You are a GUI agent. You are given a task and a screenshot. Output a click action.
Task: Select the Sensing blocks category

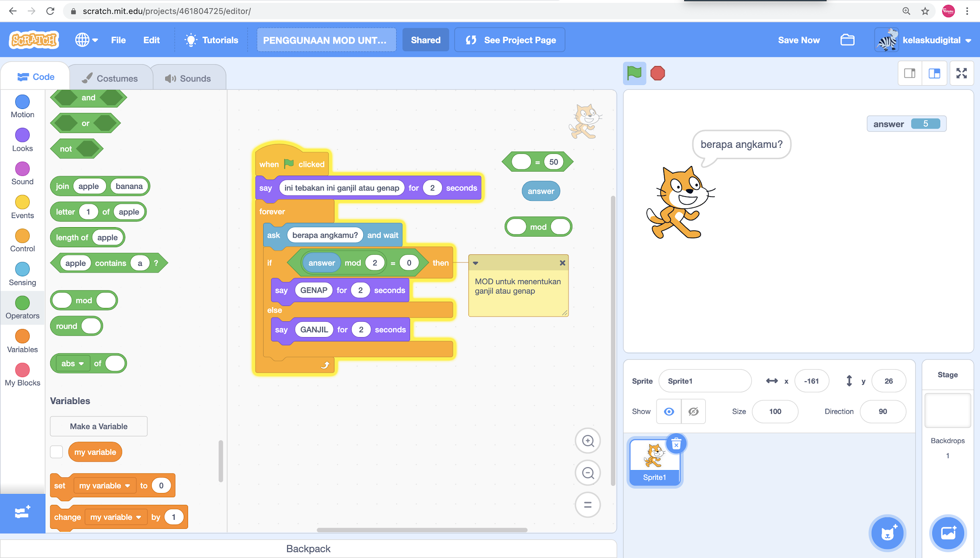(x=22, y=273)
